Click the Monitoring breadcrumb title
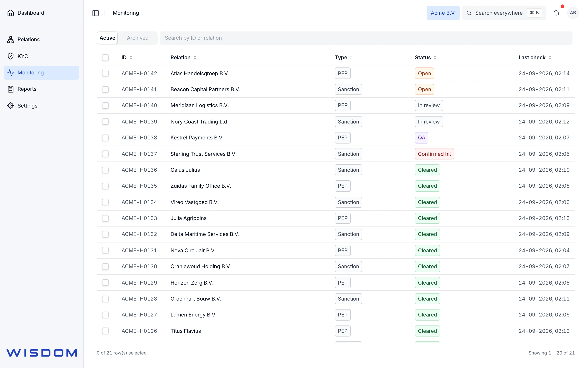 [x=126, y=13]
